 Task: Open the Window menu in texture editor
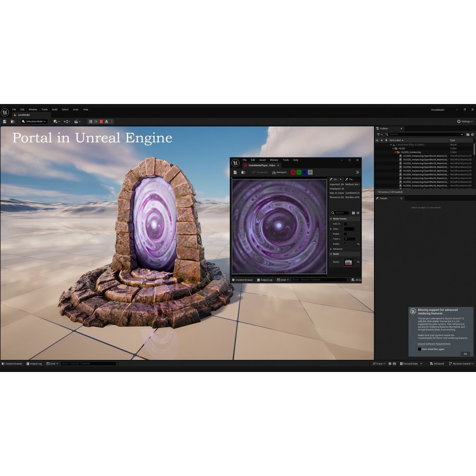click(x=274, y=160)
